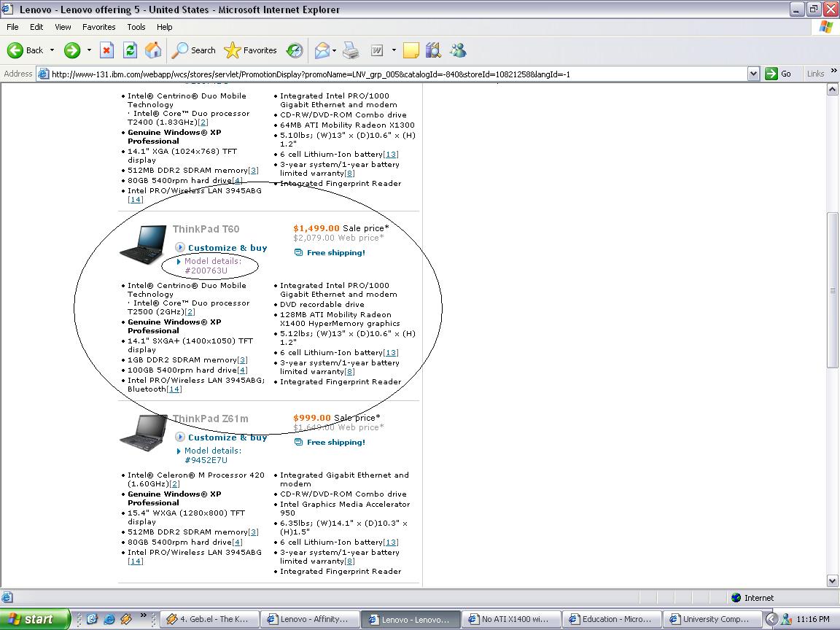Click the Windows Start button

point(35,619)
